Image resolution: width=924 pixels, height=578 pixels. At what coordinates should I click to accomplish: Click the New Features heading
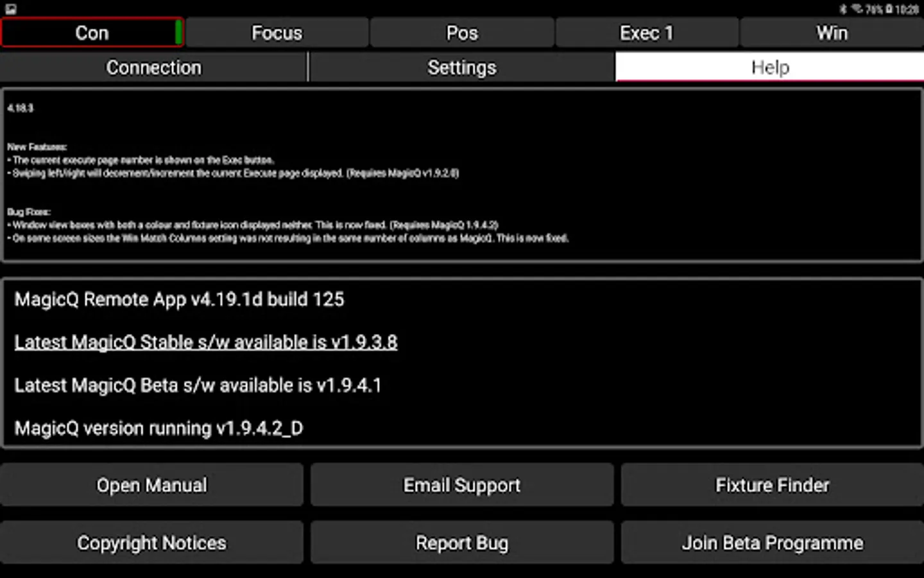click(x=37, y=147)
